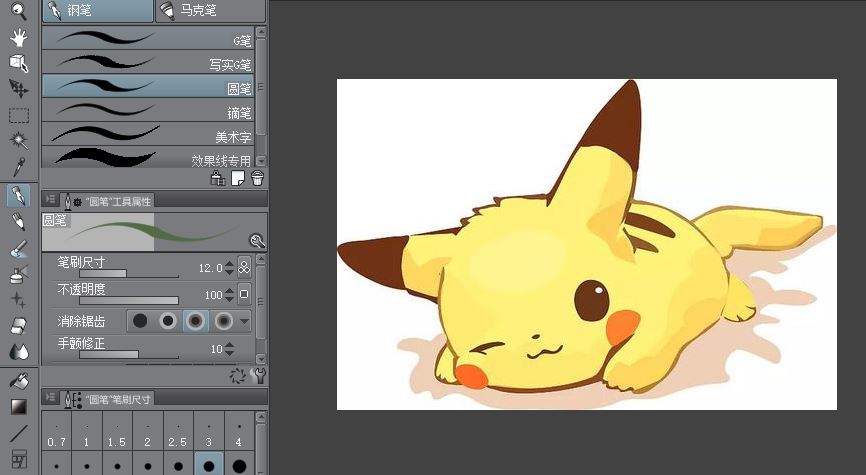The image size is (866, 475).
Task: Choose no anti-aliasing option
Action: pos(140,321)
